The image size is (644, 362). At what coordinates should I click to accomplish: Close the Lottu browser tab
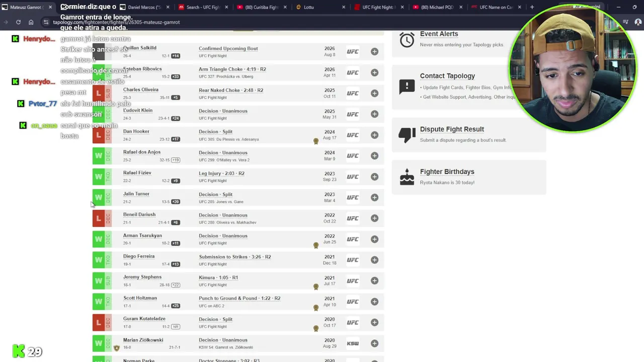344,7
